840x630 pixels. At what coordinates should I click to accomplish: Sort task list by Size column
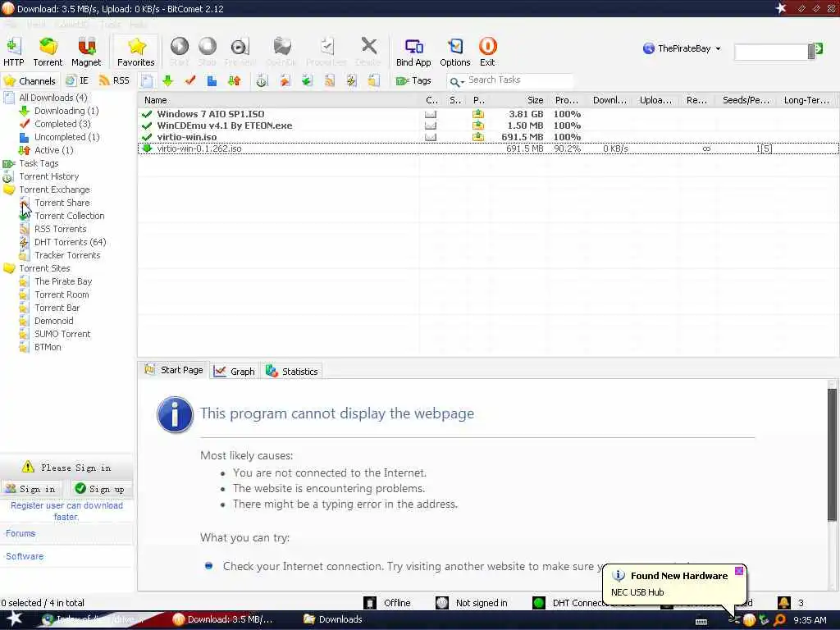[519, 100]
